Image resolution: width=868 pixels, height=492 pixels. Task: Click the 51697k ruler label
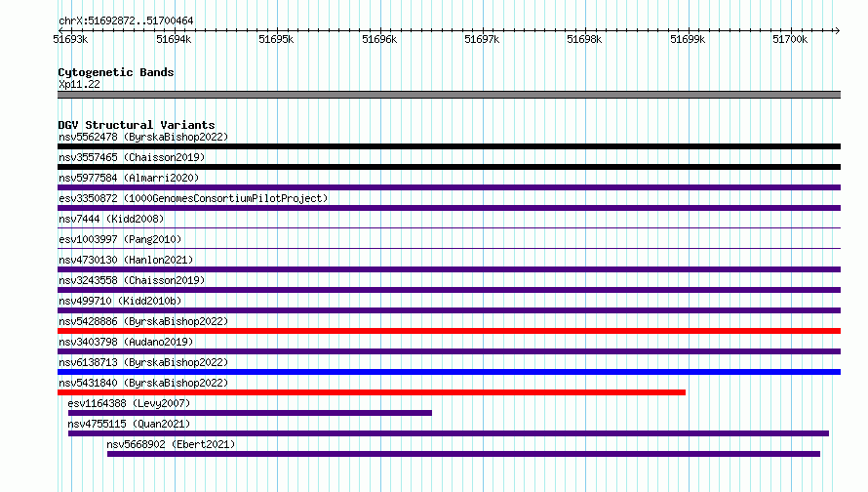click(482, 39)
